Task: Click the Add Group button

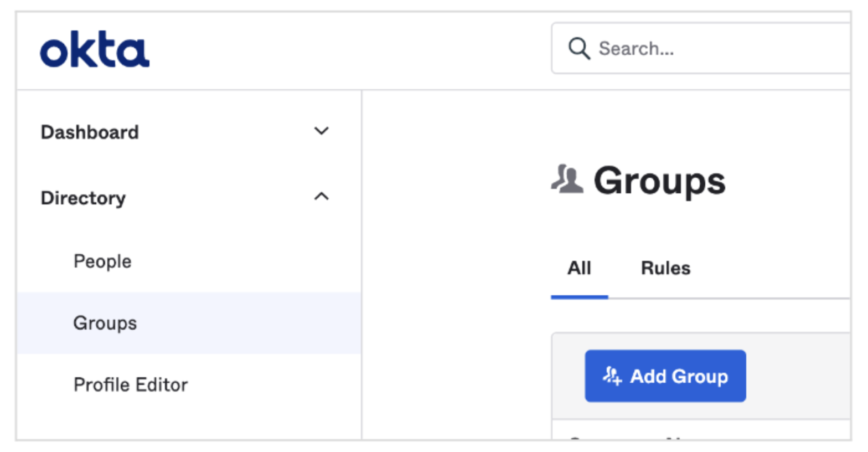Action: pos(665,376)
